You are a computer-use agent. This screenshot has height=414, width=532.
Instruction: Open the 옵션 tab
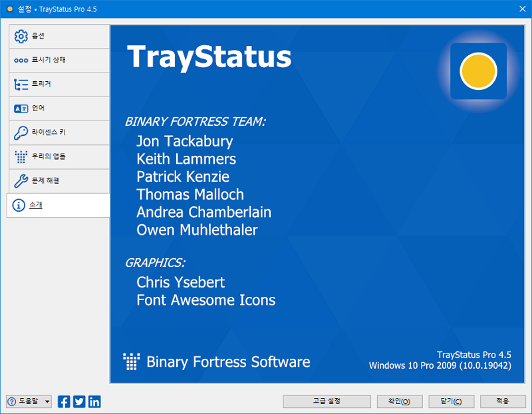tap(59, 36)
